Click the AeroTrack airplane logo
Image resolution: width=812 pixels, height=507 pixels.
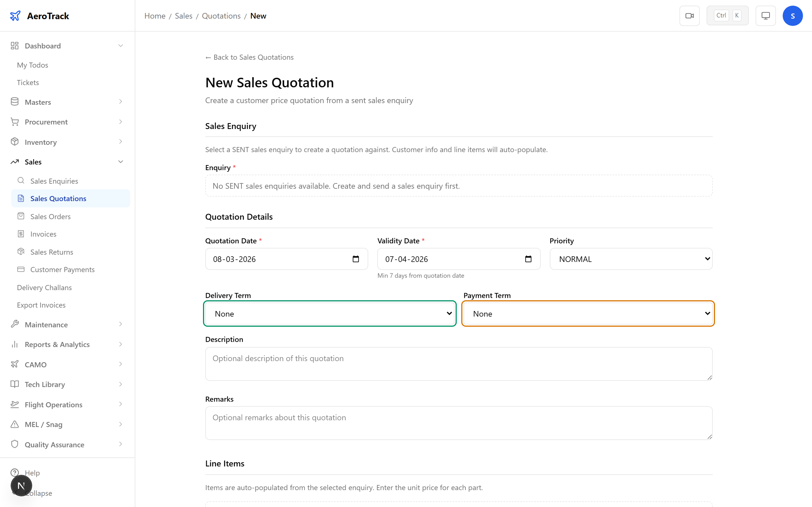(x=15, y=15)
